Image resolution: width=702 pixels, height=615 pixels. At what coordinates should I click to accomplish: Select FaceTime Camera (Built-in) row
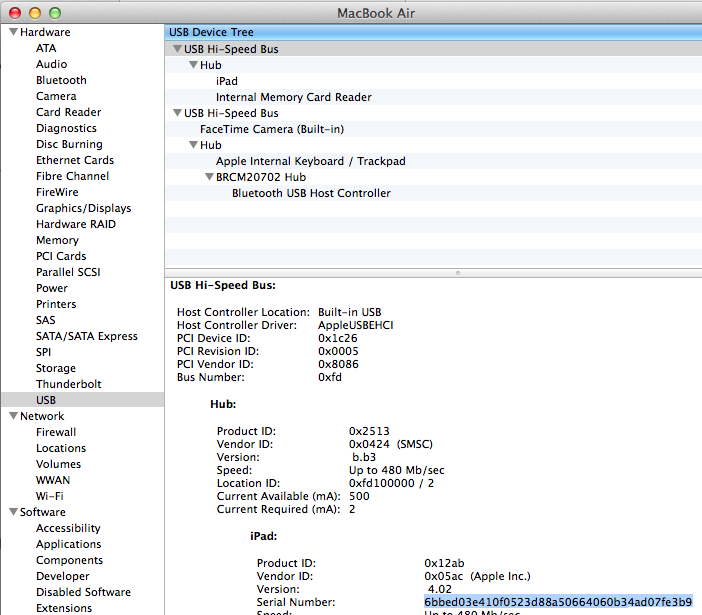pyautogui.click(x=433, y=129)
